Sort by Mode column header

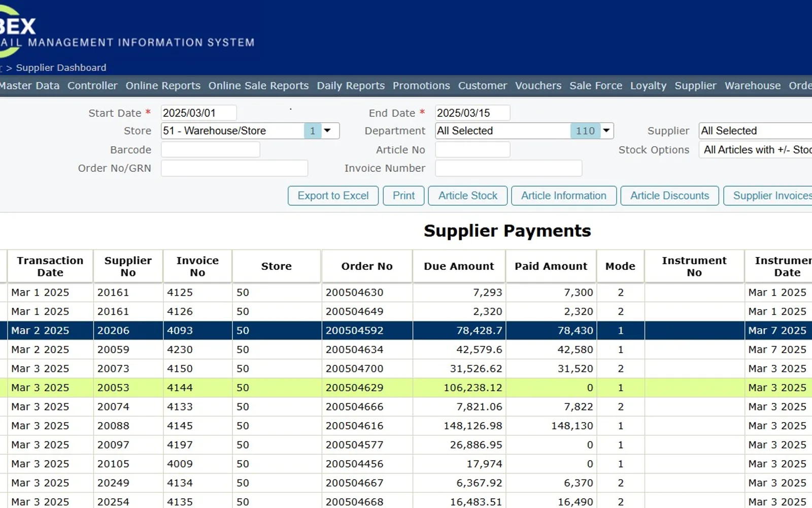click(620, 266)
